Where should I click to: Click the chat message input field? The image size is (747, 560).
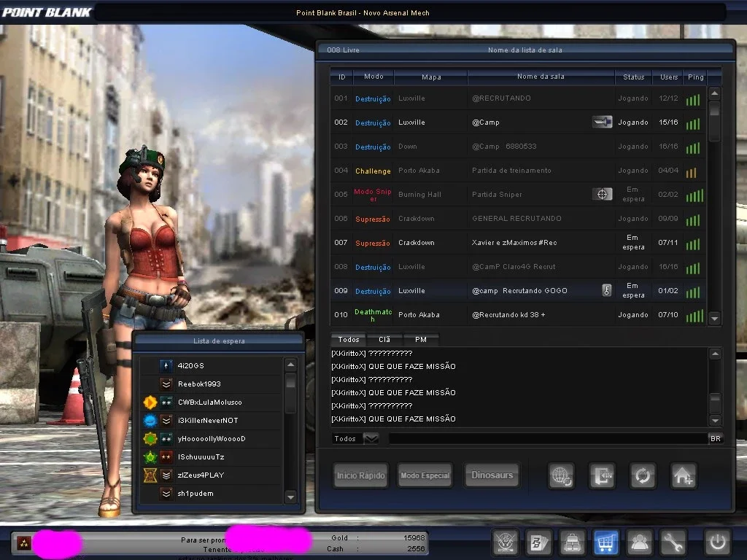[549, 438]
